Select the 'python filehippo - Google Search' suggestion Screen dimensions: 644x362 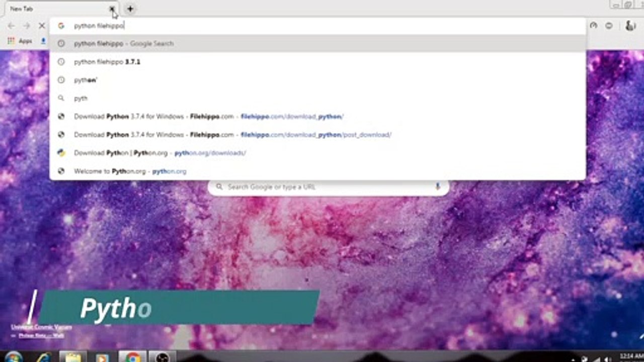[317, 44]
